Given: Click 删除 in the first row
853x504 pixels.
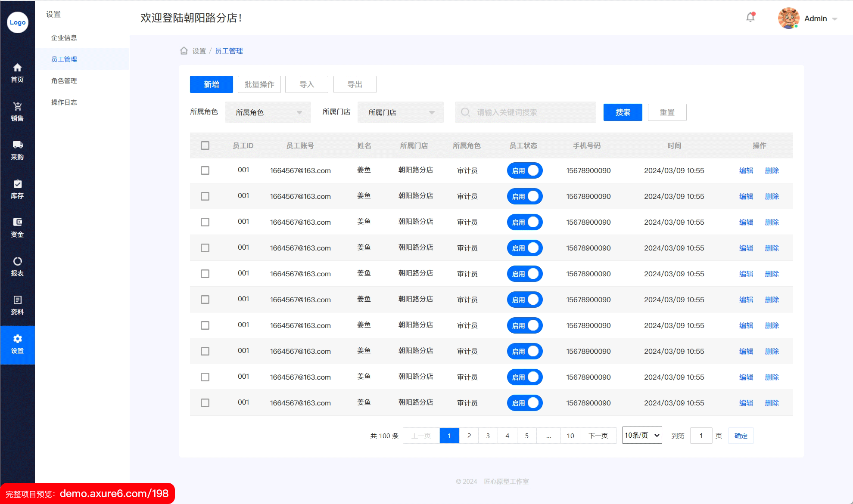Looking at the screenshot, I should [x=772, y=170].
